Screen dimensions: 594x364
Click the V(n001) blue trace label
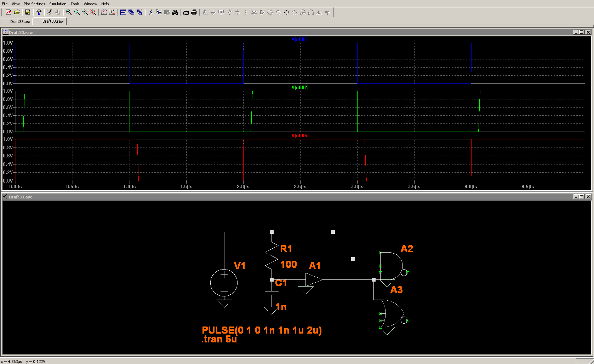click(x=300, y=39)
